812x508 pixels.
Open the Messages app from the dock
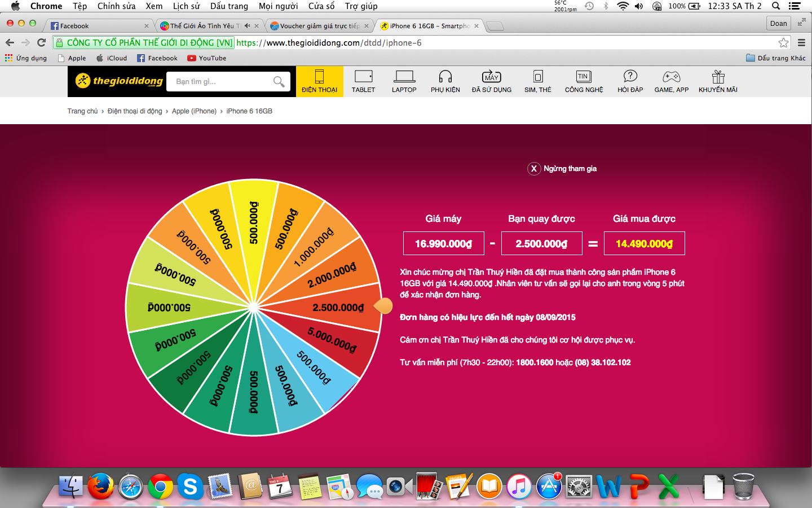pyautogui.click(x=369, y=486)
